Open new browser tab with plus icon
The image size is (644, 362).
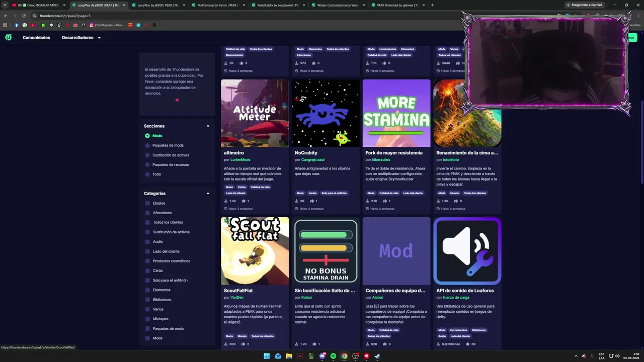(x=432, y=5)
